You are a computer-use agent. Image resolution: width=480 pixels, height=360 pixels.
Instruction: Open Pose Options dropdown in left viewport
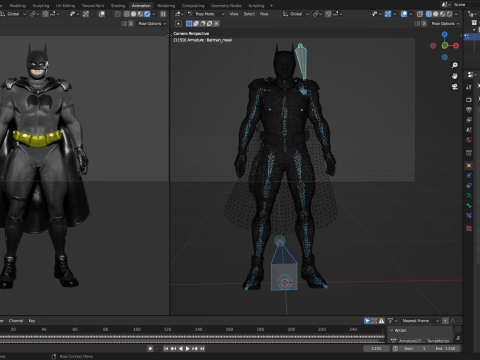click(152, 24)
